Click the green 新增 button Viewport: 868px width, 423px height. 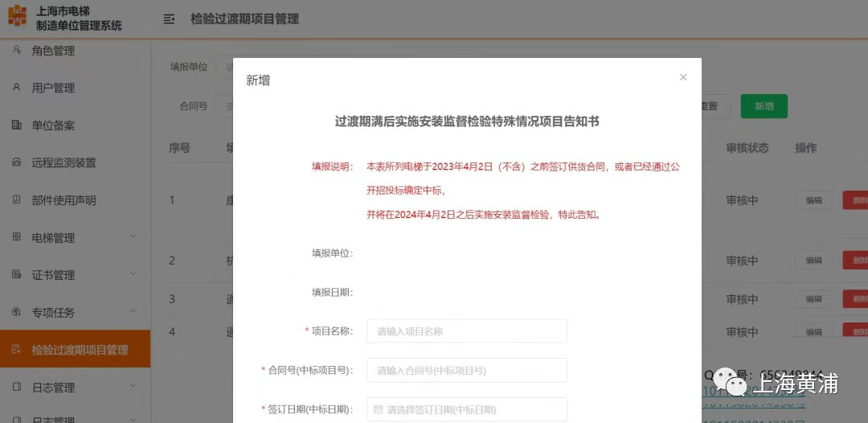pyautogui.click(x=764, y=106)
